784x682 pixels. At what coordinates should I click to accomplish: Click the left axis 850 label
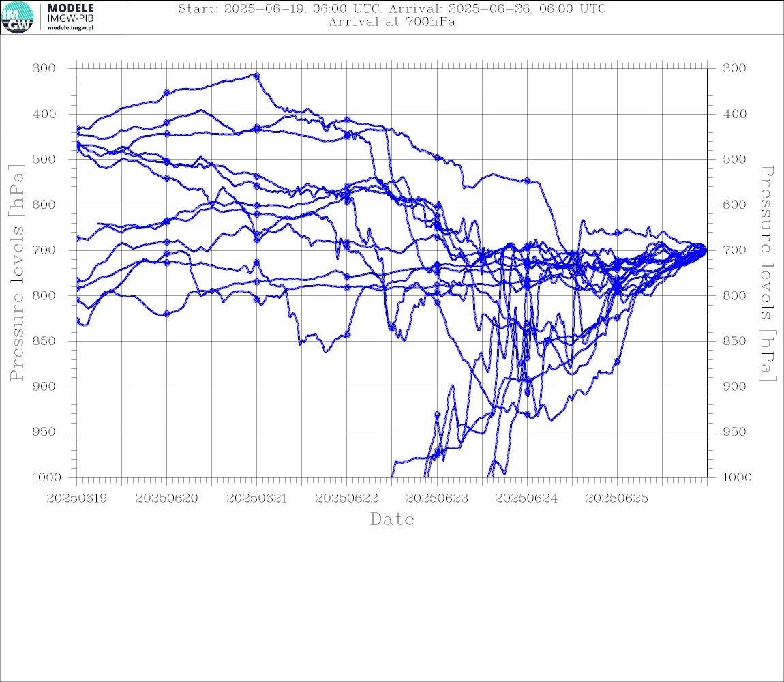point(44,341)
